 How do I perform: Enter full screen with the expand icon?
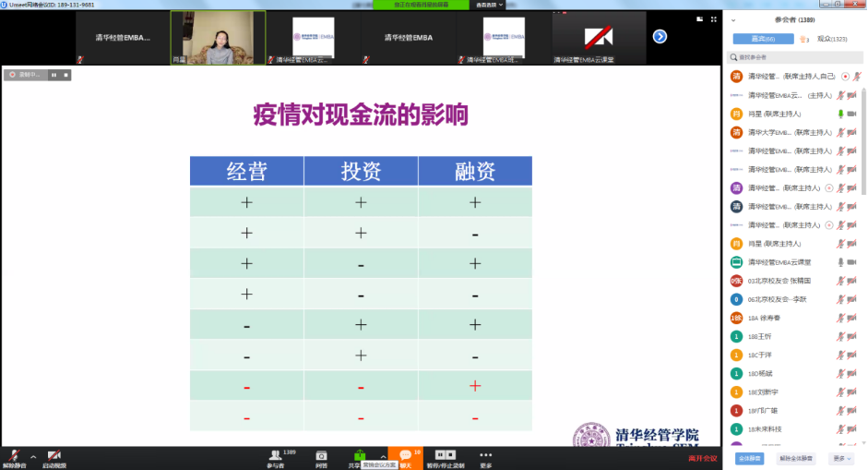[714, 18]
